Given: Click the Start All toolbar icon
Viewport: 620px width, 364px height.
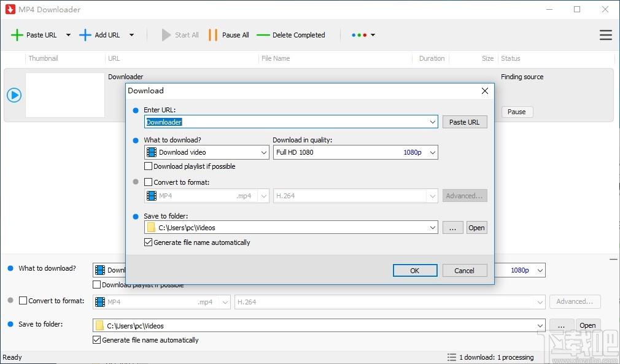Looking at the screenshot, I should [x=166, y=35].
